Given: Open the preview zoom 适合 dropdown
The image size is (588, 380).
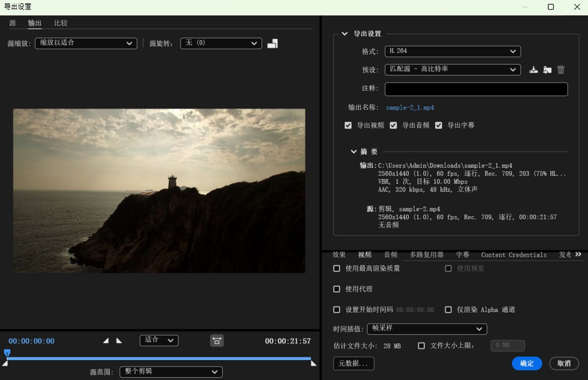Looking at the screenshot, I should 159,340.
